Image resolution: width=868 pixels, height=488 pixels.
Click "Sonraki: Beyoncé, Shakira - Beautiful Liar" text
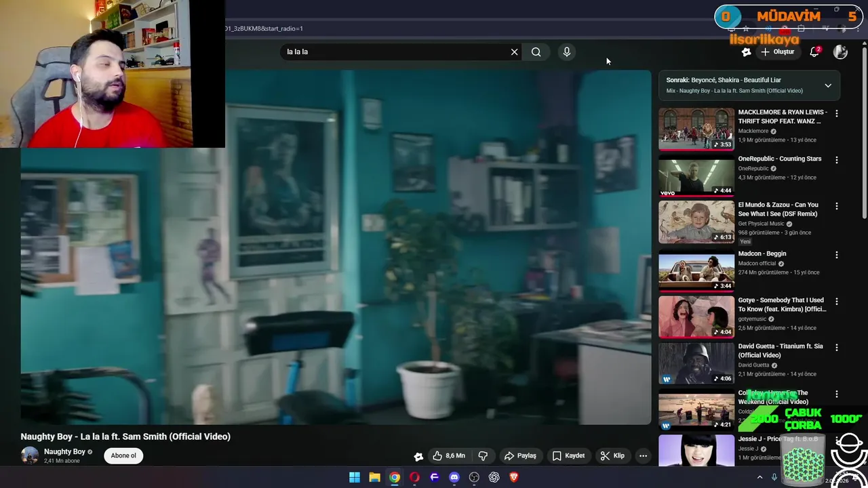point(724,80)
